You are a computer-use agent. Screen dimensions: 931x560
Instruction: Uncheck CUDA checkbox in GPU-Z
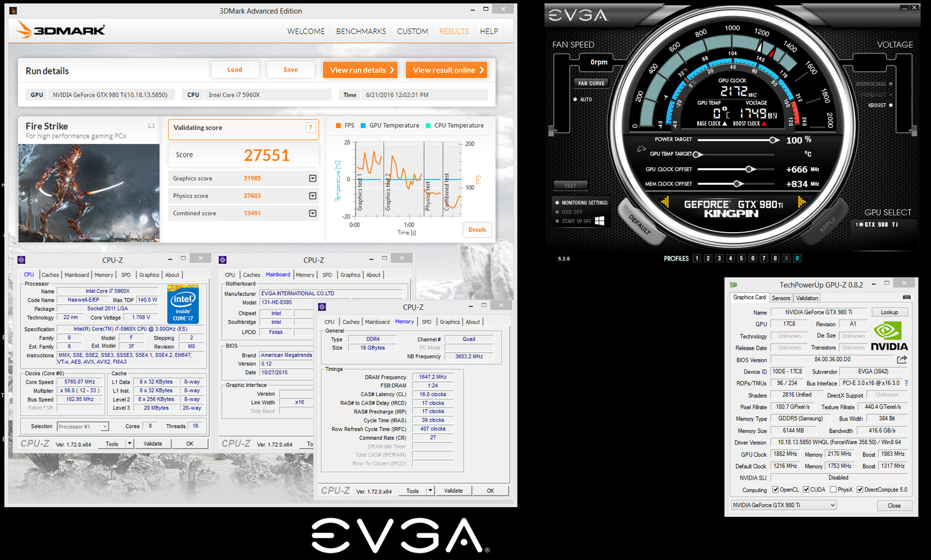pos(806,490)
